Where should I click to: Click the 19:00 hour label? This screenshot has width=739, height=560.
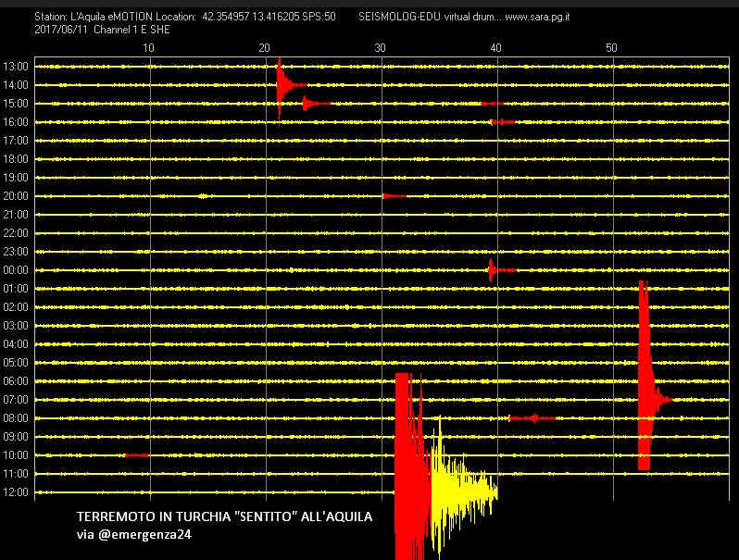16,178
